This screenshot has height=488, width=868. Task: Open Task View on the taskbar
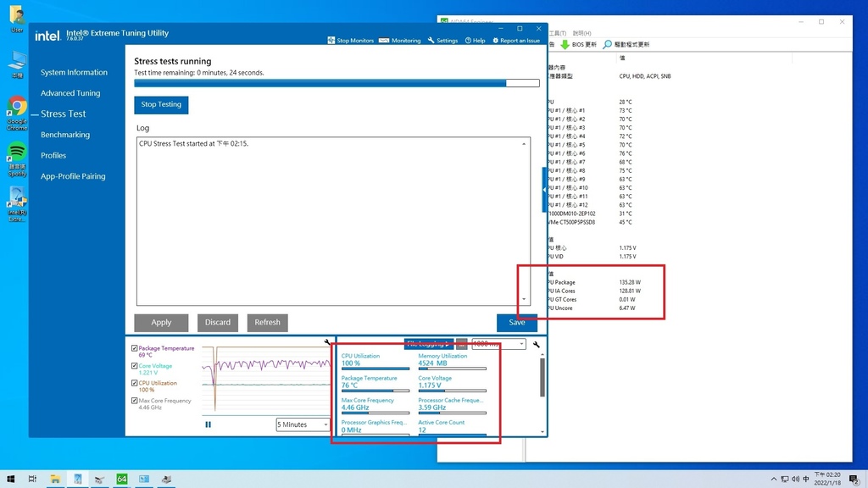tap(33, 479)
